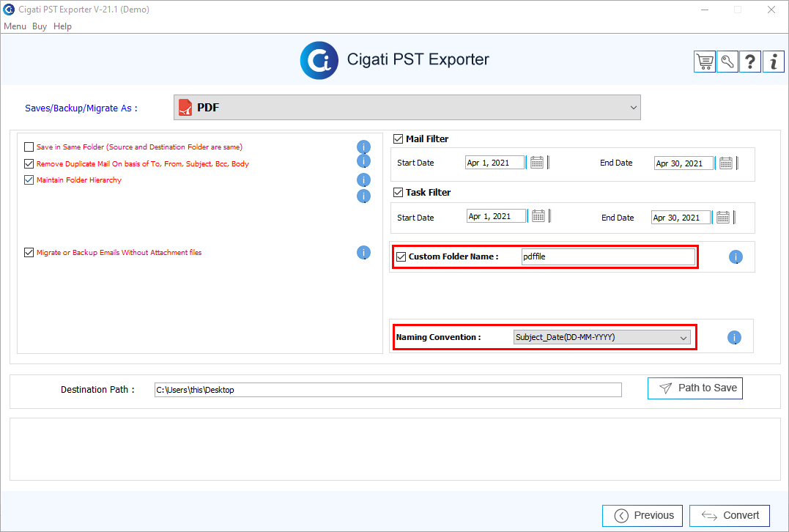The width and height of the screenshot is (789, 532).
Task: Open the Buy menu
Action: point(40,26)
